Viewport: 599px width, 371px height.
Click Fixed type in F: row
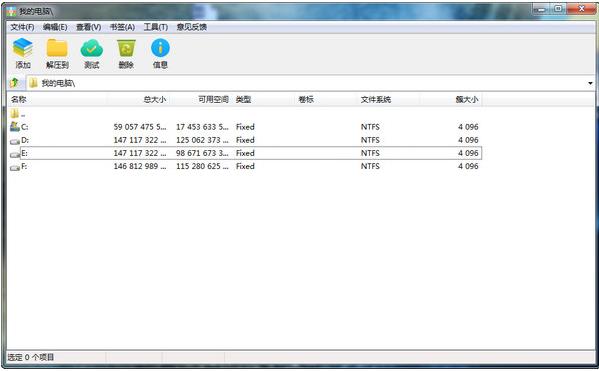coord(245,166)
